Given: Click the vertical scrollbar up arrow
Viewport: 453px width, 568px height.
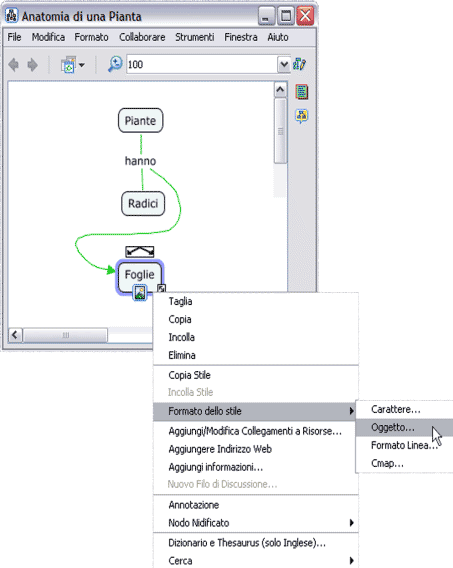Looking at the screenshot, I should pos(280,89).
